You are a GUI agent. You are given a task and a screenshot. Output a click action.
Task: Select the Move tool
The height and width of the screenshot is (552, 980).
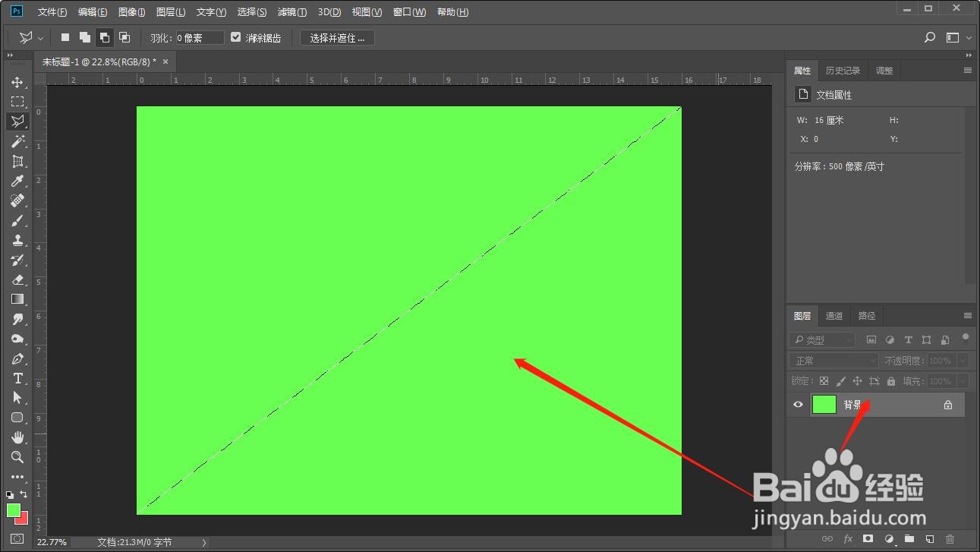17,82
